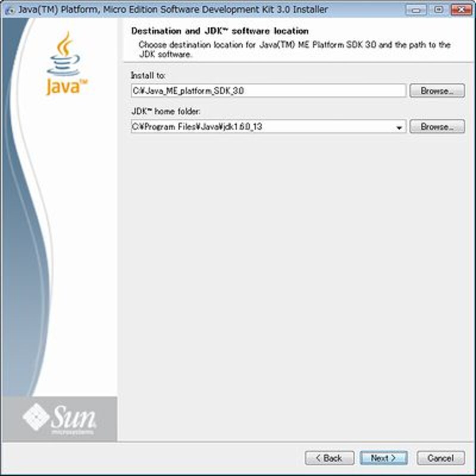476x476 pixels.
Task: Browse for the JDK home folder
Action: click(437, 127)
